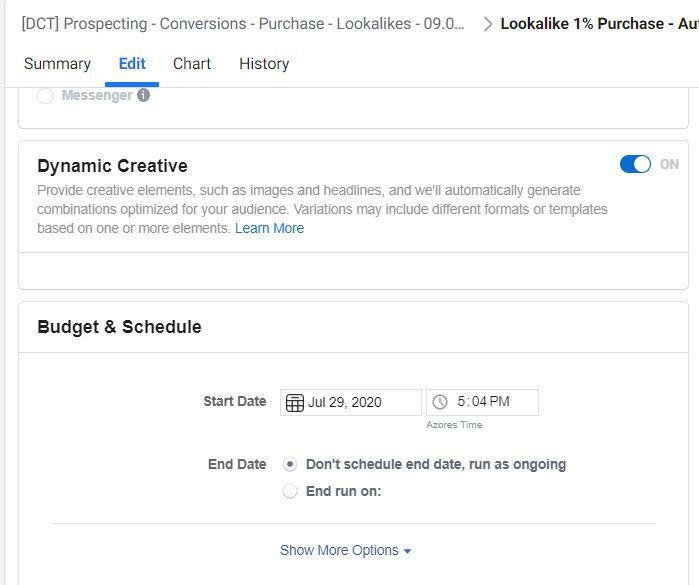Click the Budget & Schedule section heading
The height and width of the screenshot is (585, 699).
point(119,327)
